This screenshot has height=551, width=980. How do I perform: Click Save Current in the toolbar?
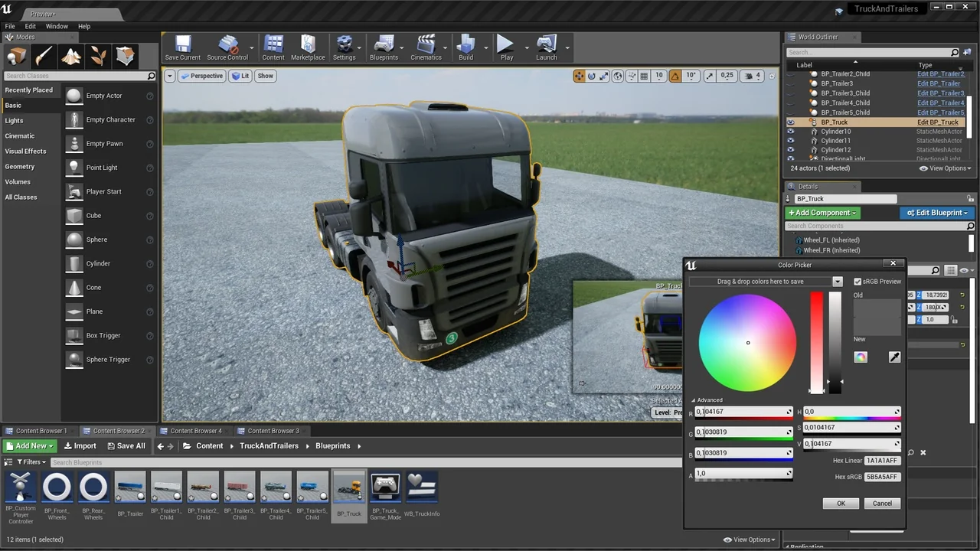click(x=182, y=47)
